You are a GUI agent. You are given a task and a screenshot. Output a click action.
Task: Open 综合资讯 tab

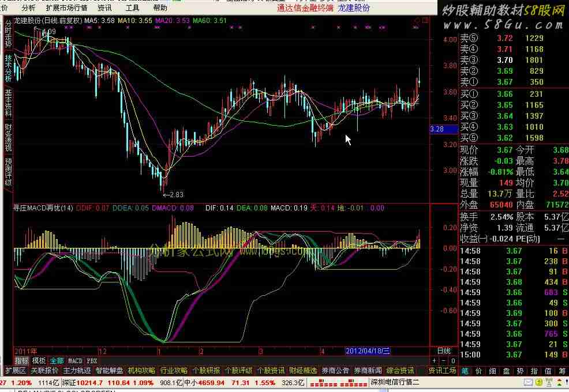400,371
